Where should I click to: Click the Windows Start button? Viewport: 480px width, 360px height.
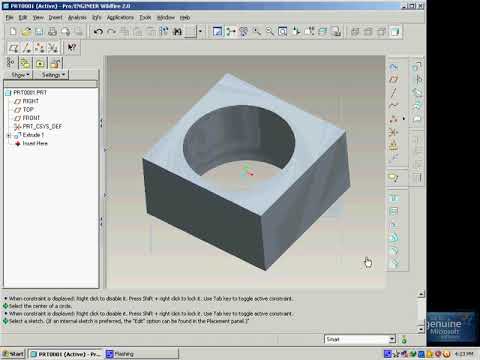point(13,354)
